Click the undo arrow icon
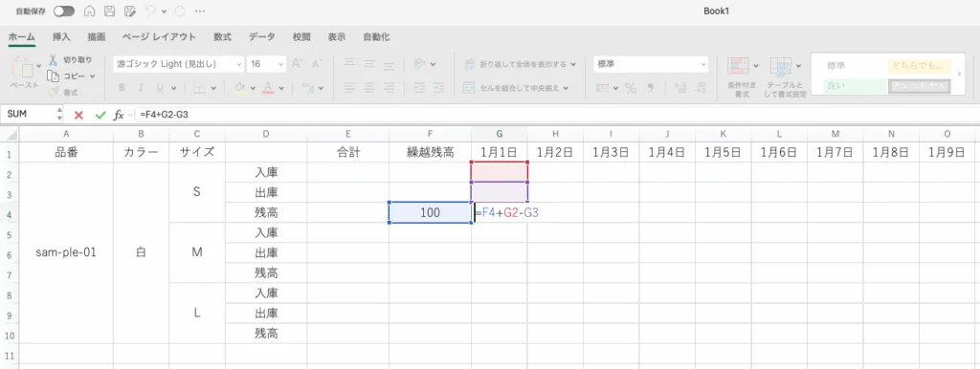The height and width of the screenshot is (369, 980). point(150,11)
